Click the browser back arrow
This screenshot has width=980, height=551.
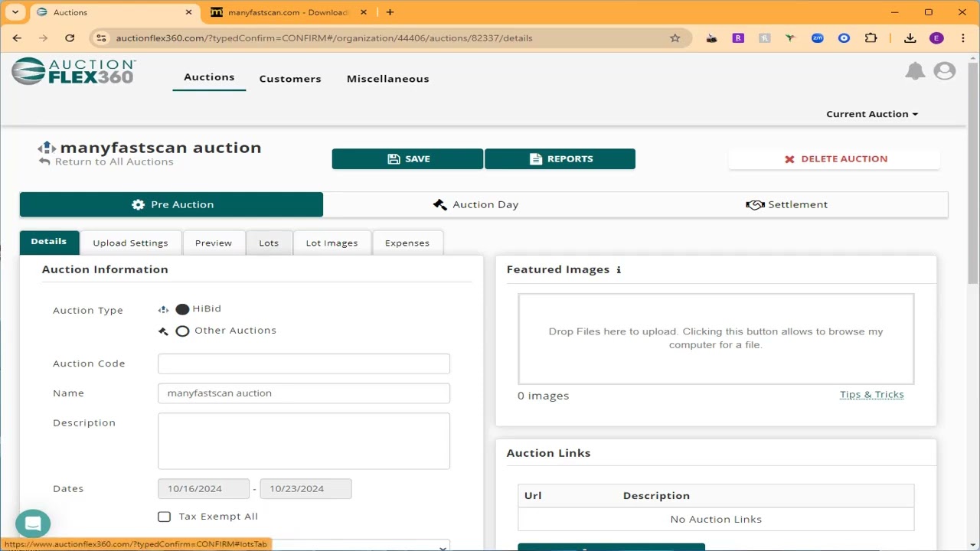(17, 38)
